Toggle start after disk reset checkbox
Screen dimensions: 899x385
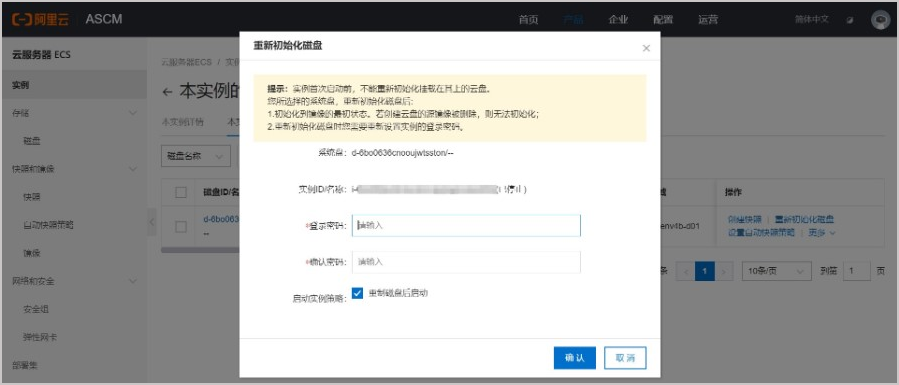coord(357,293)
